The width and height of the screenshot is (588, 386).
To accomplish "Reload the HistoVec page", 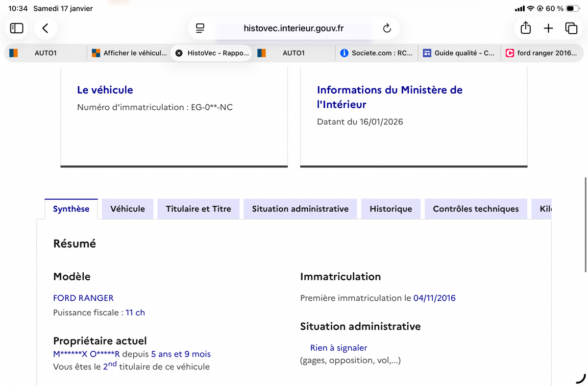I will 387,28.
